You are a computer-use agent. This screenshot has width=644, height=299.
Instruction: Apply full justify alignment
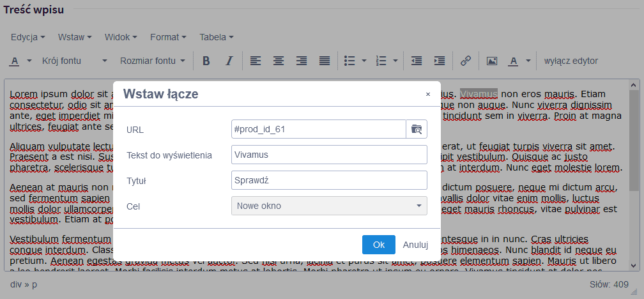point(325,61)
